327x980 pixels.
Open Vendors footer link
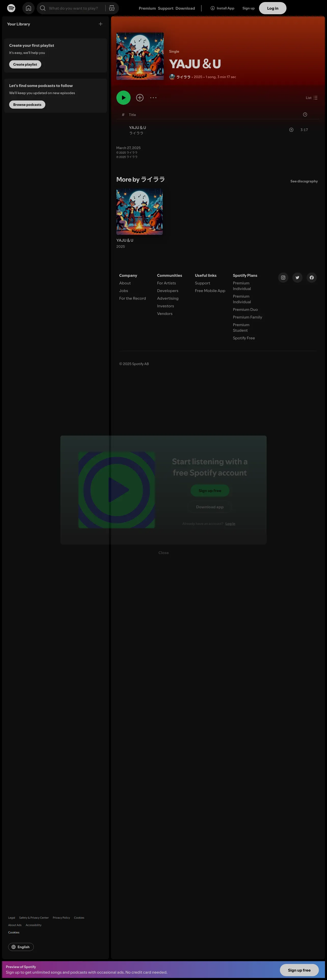165,313
